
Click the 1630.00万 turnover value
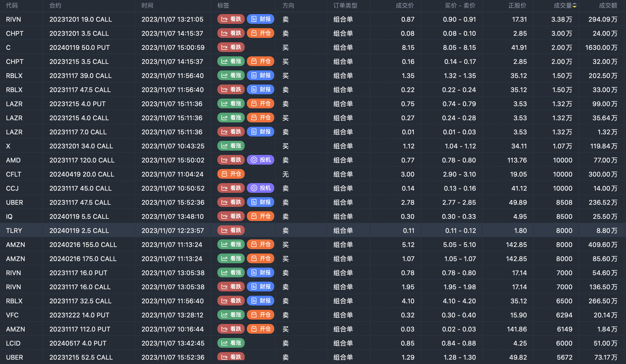pyautogui.click(x=601, y=48)
